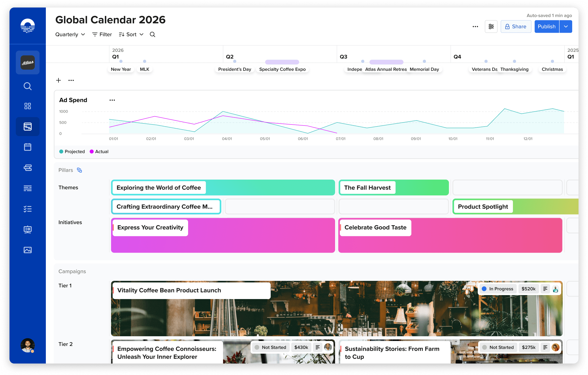Search the calendar with magnifier icon

coord(153,35)
